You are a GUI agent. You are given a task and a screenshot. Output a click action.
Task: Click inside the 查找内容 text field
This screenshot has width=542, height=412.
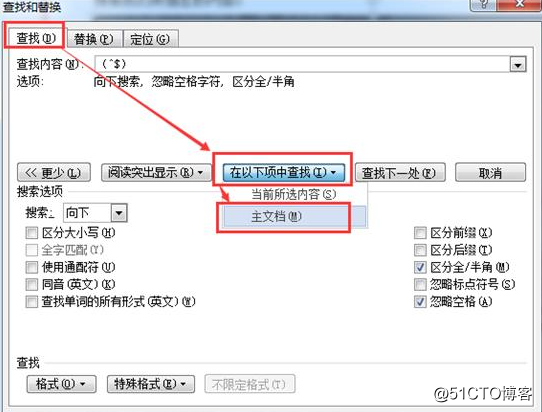pos(302,64)
